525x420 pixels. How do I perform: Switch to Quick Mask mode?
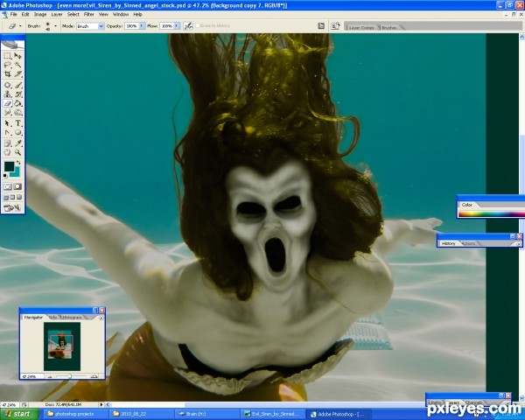click(x=17, y=186)
